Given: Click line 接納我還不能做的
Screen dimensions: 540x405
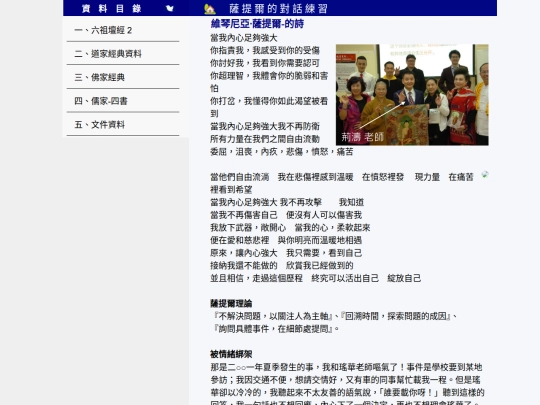Looking at the screenshot, I should [x=244, y=266].
